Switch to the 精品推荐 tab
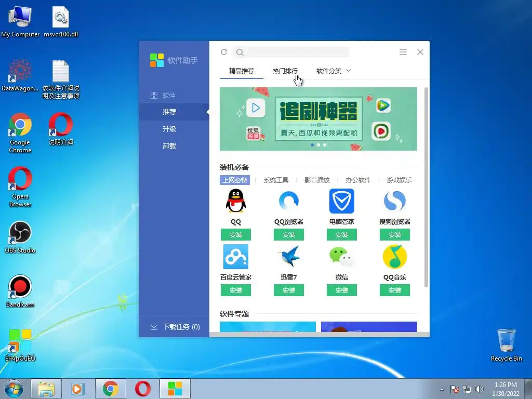 pos(242,71)
